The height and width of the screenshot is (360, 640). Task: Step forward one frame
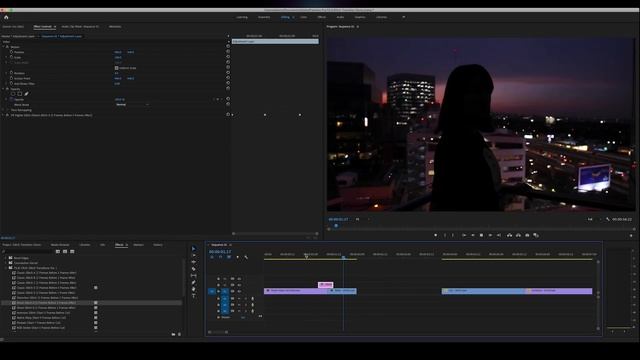click(x=490, y=235)
